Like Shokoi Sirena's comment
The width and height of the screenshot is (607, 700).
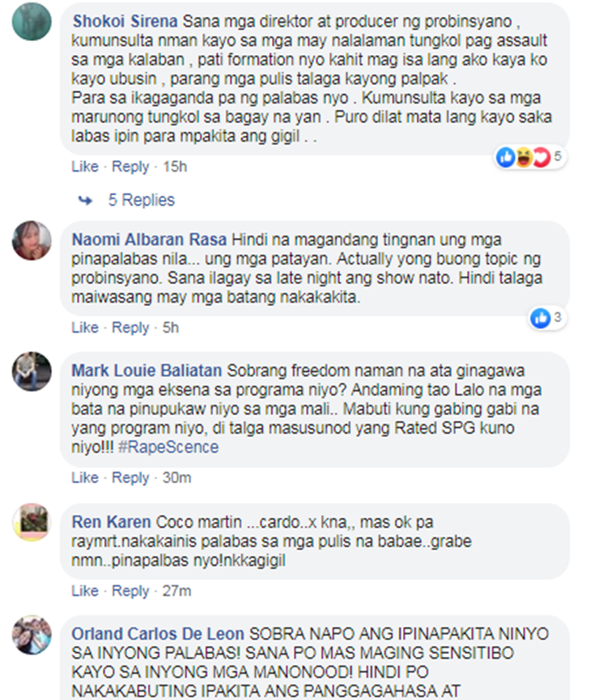tap(85, 167)
